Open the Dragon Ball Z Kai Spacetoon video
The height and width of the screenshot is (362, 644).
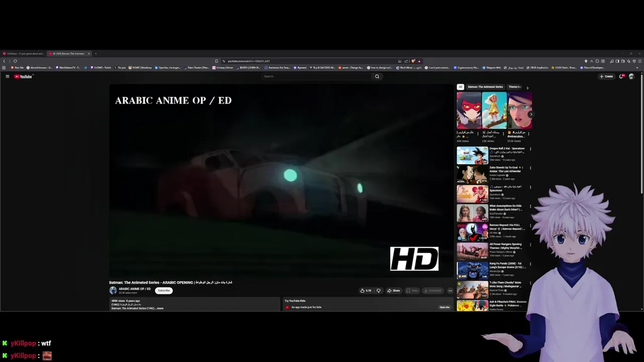[x=472, y=156]
